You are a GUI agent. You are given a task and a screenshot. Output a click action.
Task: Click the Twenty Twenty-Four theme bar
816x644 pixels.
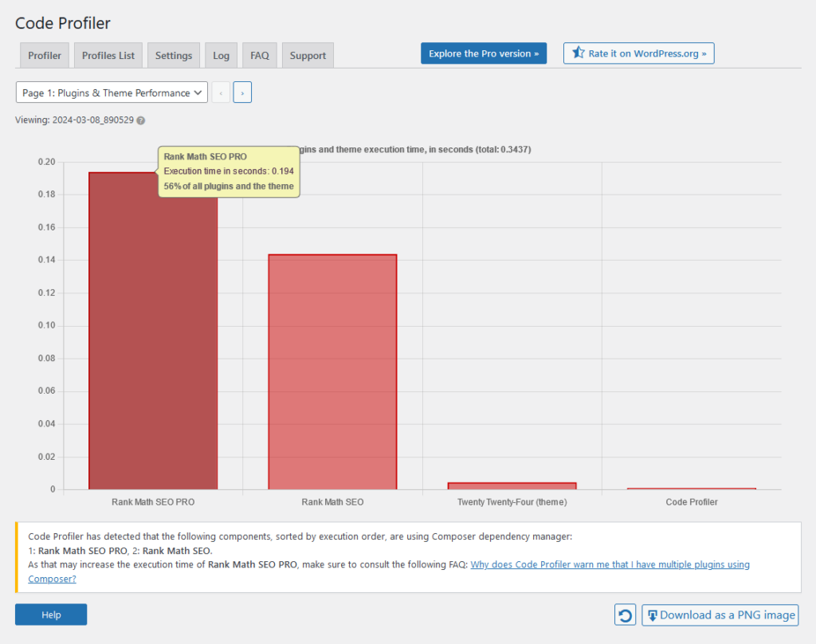512,485
